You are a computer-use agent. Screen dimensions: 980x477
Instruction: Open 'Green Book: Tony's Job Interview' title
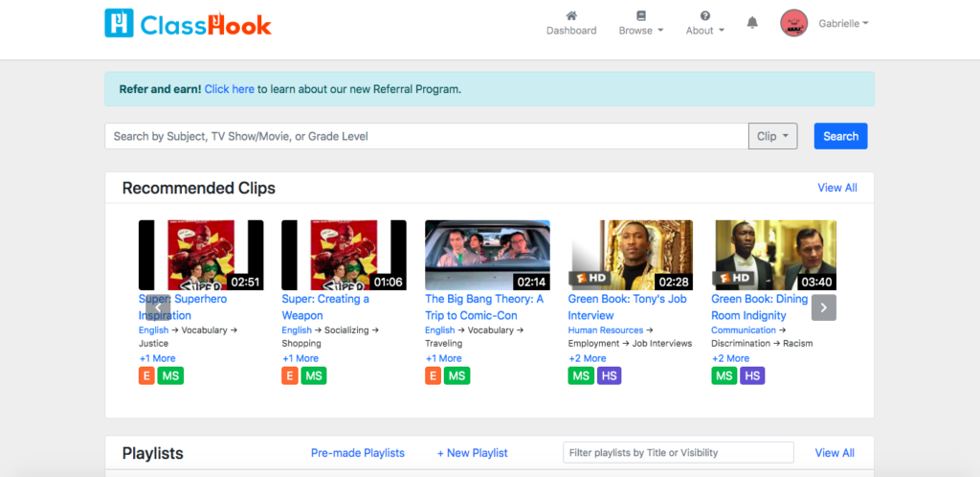tap(628, 307)
